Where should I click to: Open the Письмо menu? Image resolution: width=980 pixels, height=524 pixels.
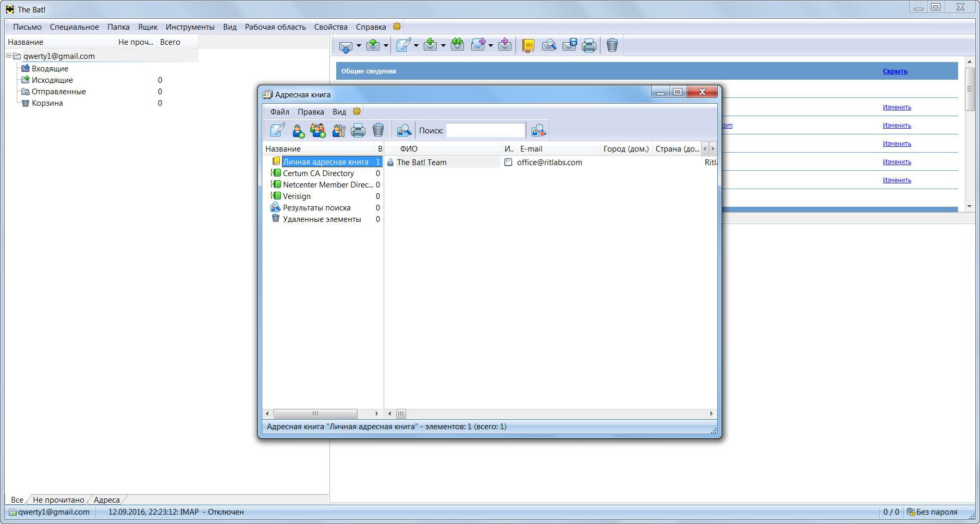tap(27, 27)
